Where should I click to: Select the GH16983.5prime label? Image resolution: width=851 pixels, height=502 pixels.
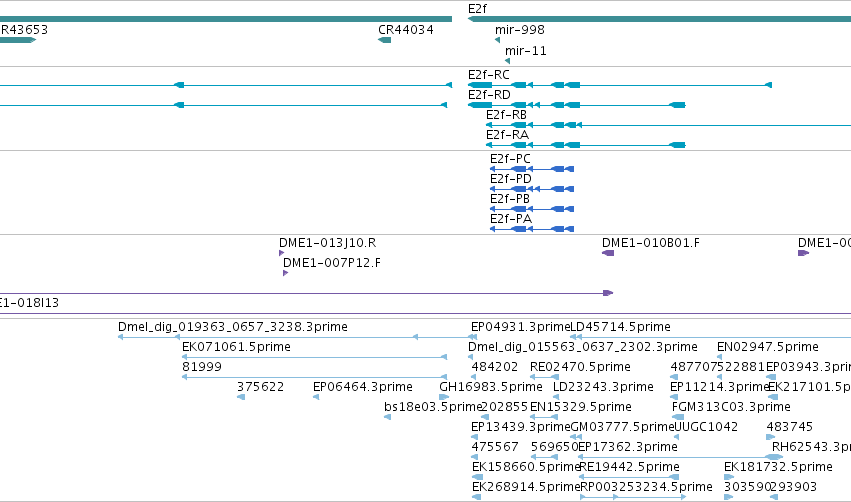click(x=491, y=387)
